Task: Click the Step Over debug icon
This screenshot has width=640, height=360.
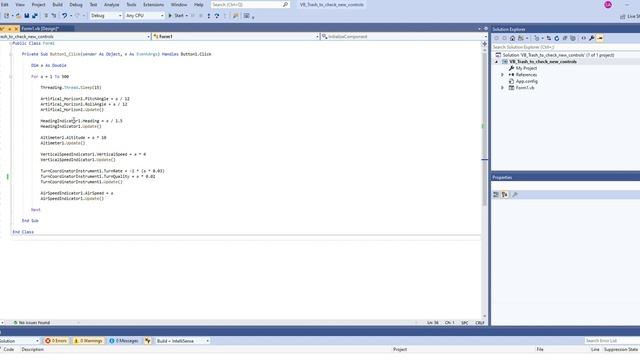Action: (x=217, y=16)
